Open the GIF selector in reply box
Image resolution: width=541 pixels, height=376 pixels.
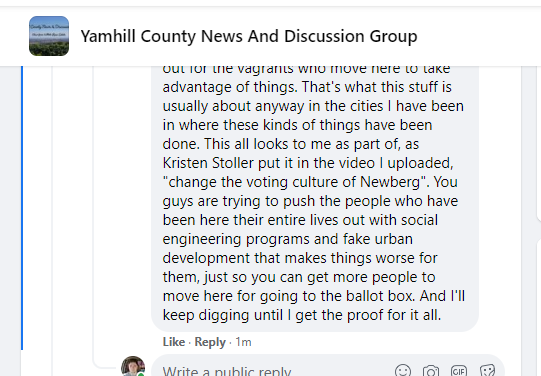click(x=459, y=371)
